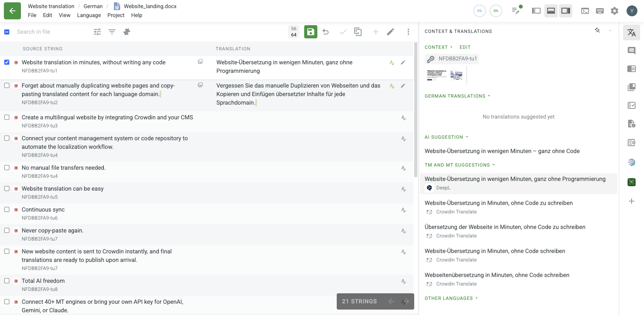Open the Language menu
644x315 pixels.
[x=89, y=15]
